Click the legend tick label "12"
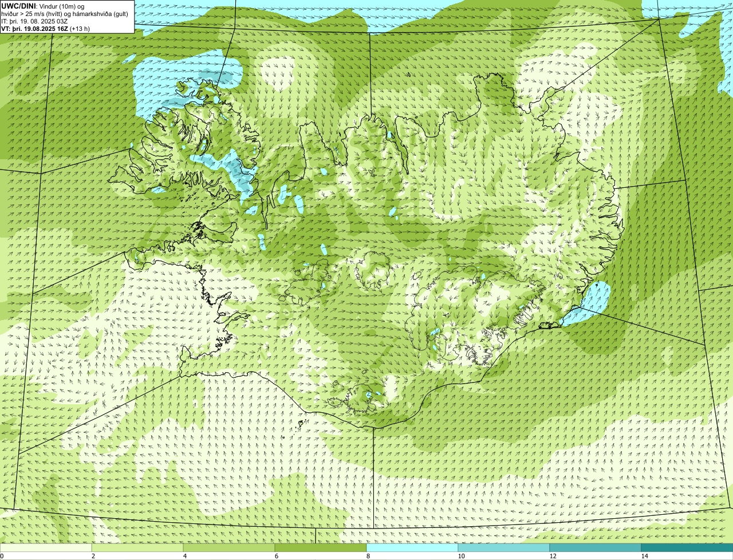The height and width of the screenshot is (560, 733). point(553,556)
